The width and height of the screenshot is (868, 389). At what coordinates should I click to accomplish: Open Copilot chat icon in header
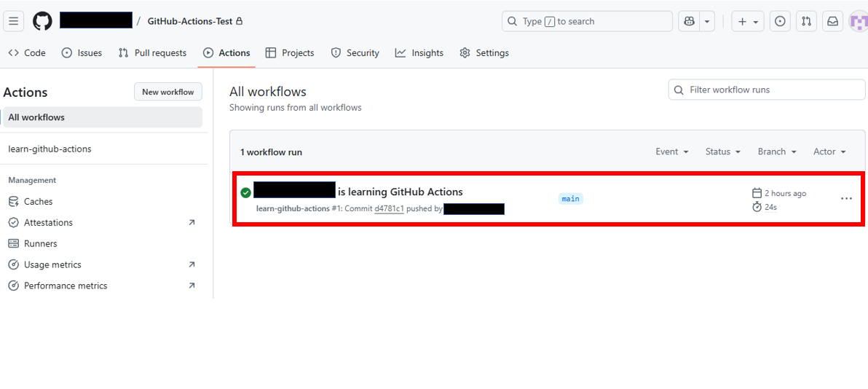(689, 21)
